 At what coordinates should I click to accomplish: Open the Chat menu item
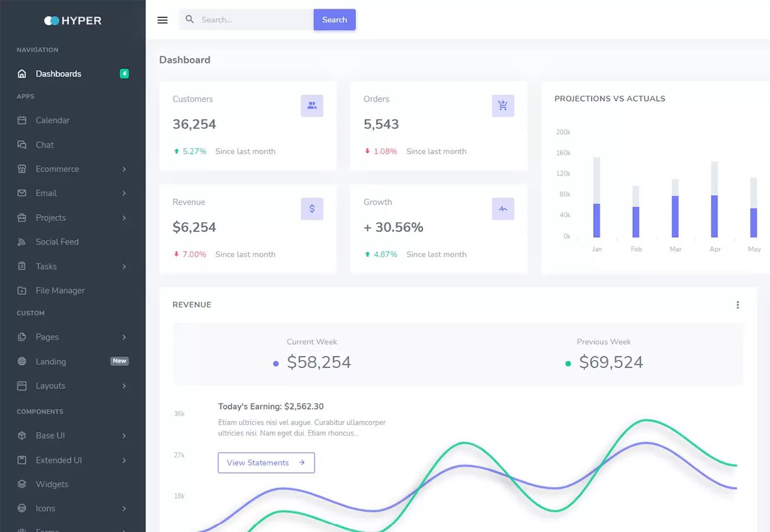[x=73, y=145]
